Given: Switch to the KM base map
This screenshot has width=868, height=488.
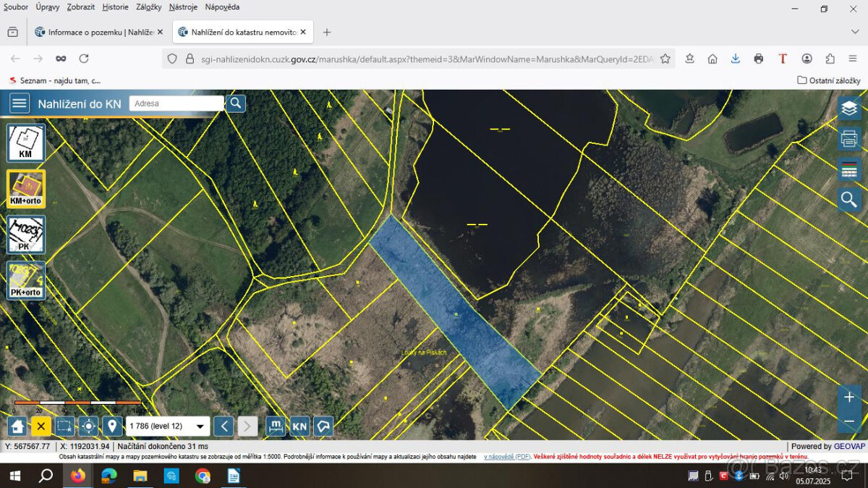Looking at the screenshot, I should (26, 143).
